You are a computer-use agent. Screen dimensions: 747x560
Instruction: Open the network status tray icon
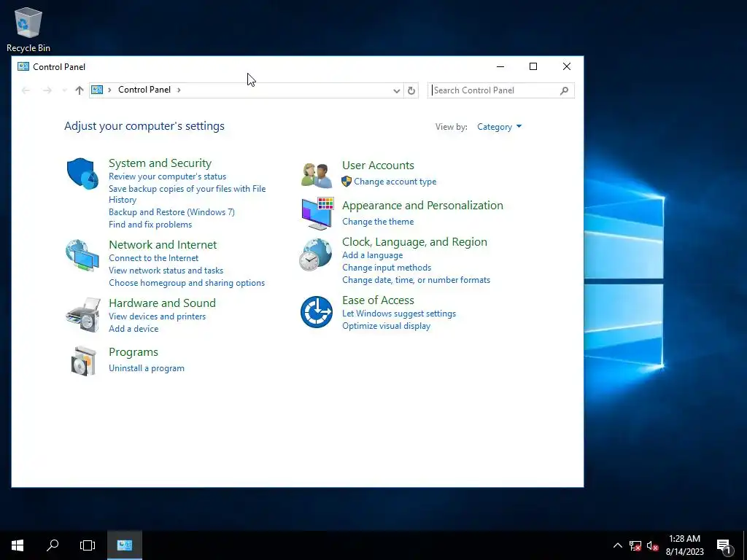pos(635,545)
